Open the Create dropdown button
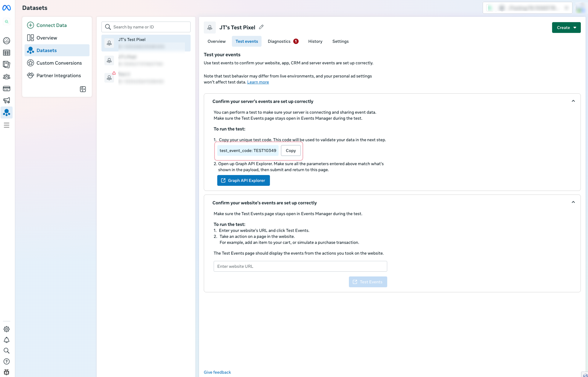This screenshot has width=588, height=377. point(566,28)
